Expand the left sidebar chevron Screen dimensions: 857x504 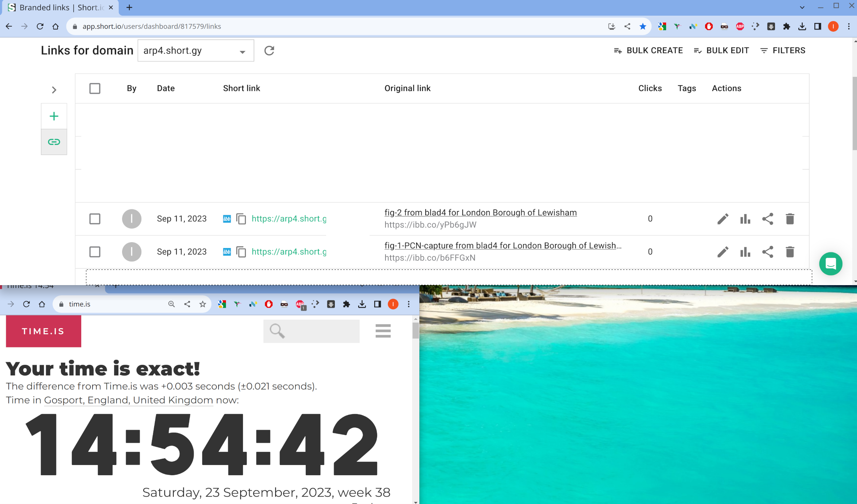click(x=54, y=90)
